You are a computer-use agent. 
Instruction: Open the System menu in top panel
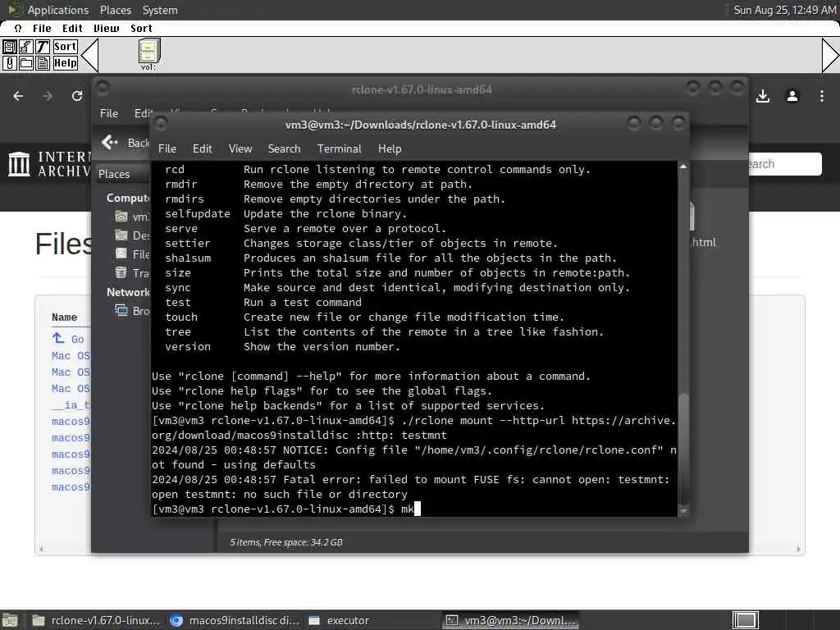click(x=160, y=10)
